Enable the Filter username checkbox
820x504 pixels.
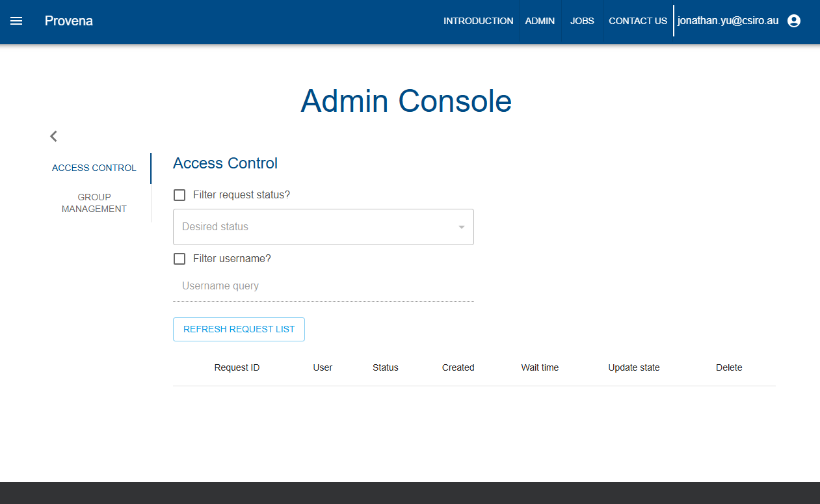coord(179,259)
